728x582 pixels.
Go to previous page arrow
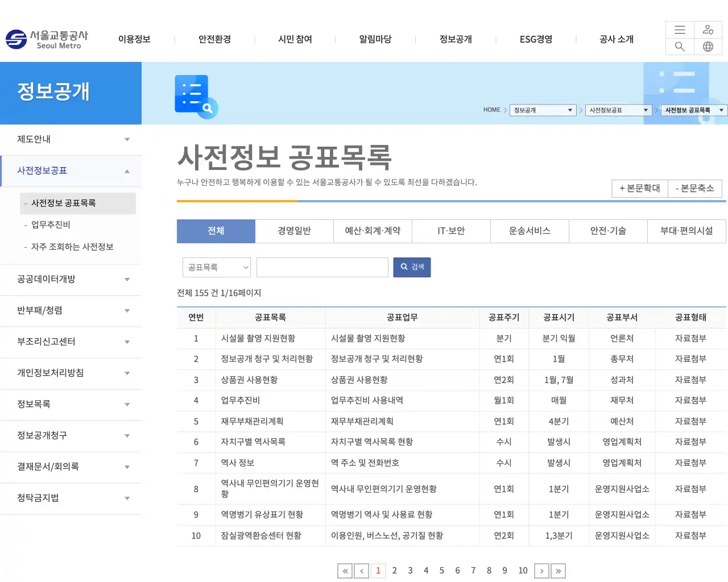tap(362, 571)
